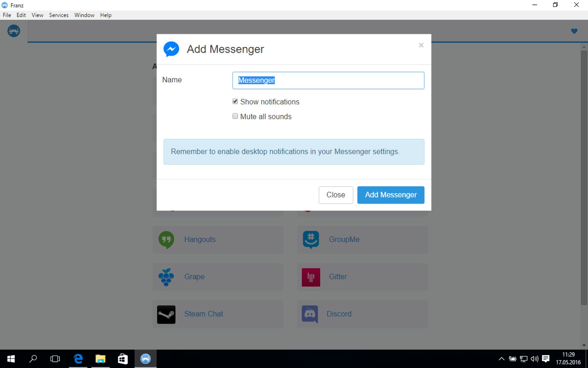Click the Franz title bar app icon
The image size is (588, 368).
[4, 5]
